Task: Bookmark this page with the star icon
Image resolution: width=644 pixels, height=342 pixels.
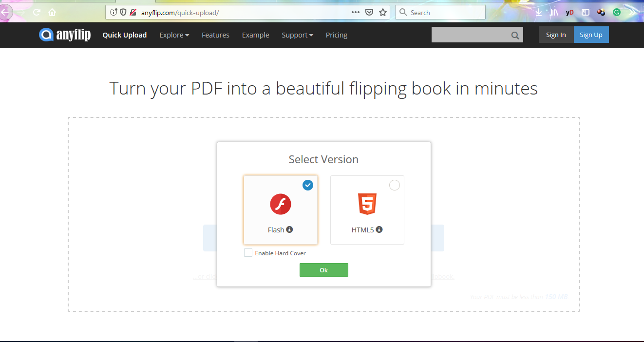Action: click(x=383, y=12)
